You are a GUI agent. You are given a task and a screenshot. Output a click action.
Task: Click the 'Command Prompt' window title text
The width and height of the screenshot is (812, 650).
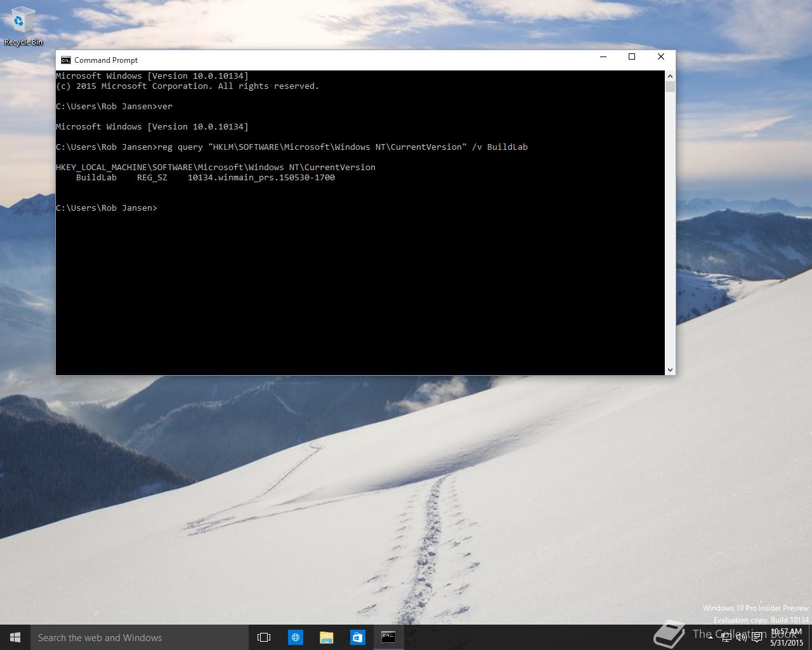click(x=106, y=60)
